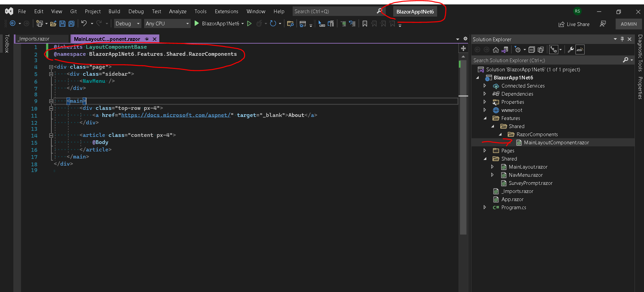Click the Home icon in Solution Explorer
Viewport: 644px width, 292px height.
pos(495,50)
